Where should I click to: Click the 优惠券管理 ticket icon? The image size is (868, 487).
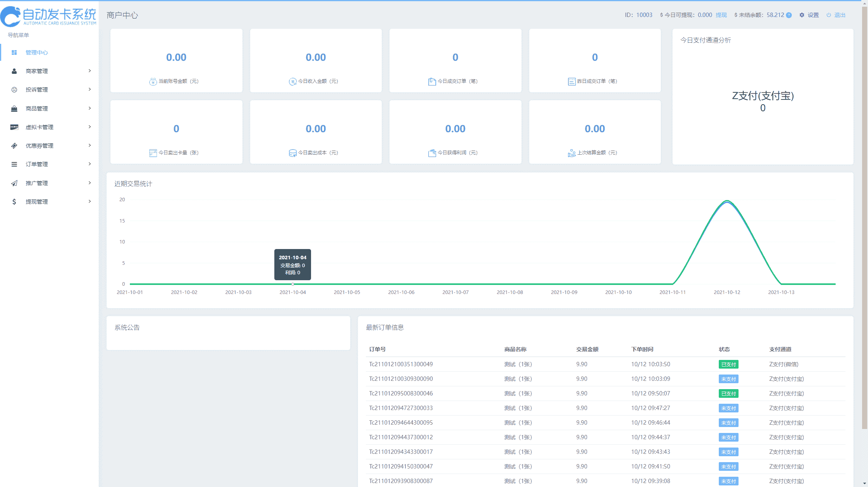14,146
